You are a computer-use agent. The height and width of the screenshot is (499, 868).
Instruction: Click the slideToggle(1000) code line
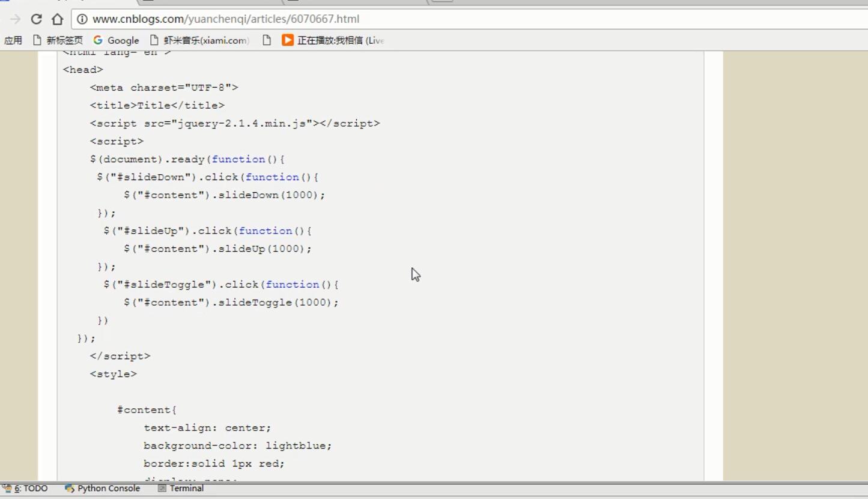pos(231,303)
